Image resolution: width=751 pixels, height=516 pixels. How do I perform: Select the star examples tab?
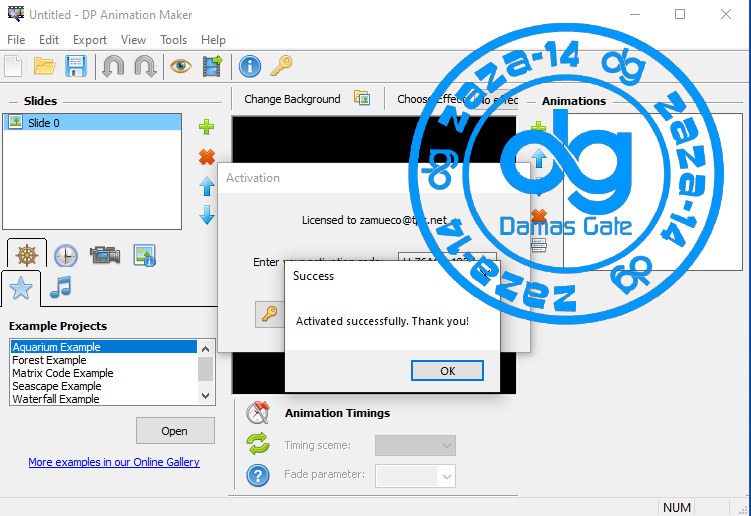point(21,288)
